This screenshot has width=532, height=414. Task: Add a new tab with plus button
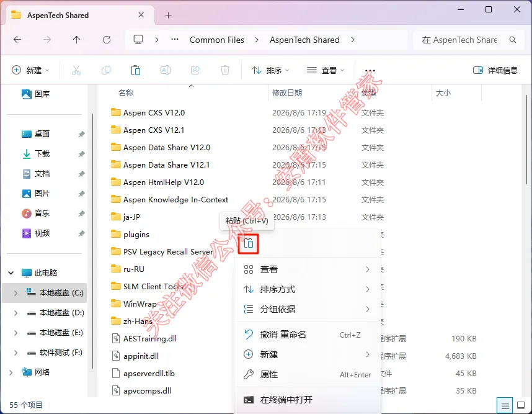click(x=168, y=15)
